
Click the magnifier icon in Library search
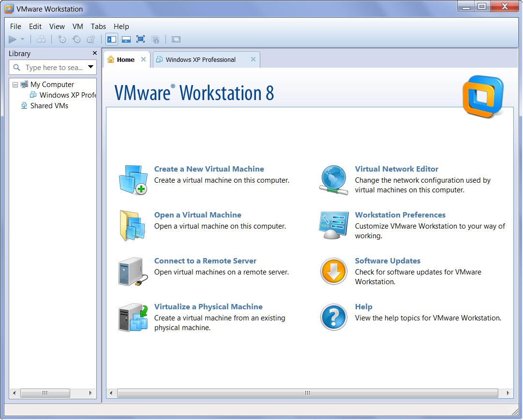click(x=16, y=68)
